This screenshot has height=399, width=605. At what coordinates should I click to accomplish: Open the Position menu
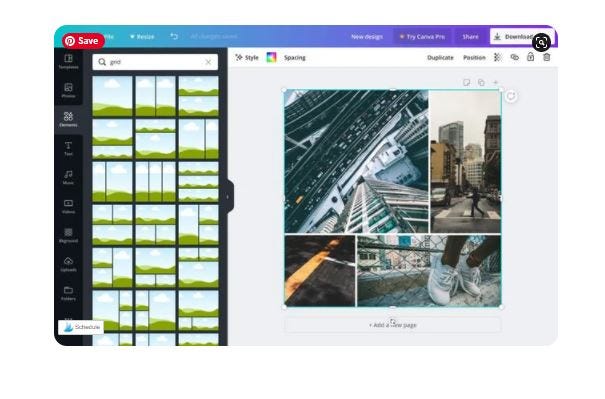[474, 57]
